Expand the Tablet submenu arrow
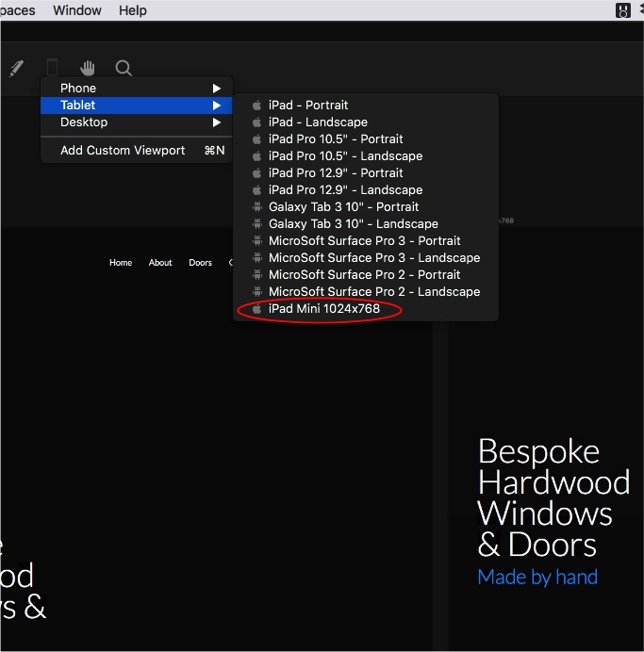The image size is (644, 652). (x=216, y=106)
